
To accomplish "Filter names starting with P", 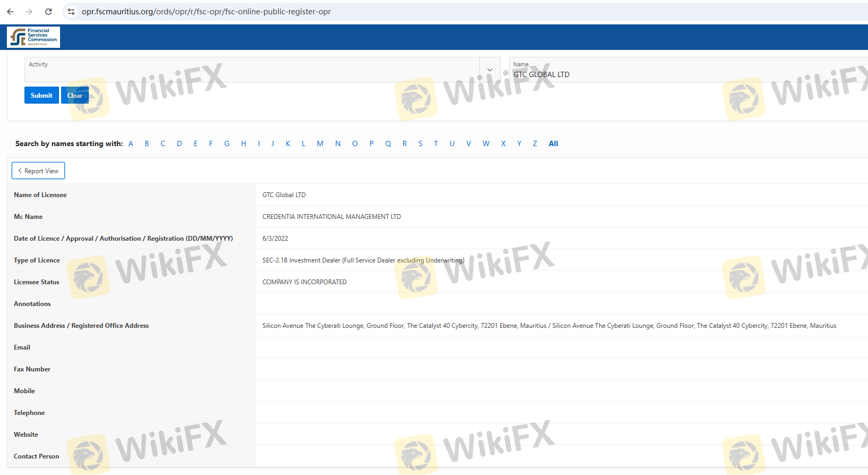I will point(372,143).
